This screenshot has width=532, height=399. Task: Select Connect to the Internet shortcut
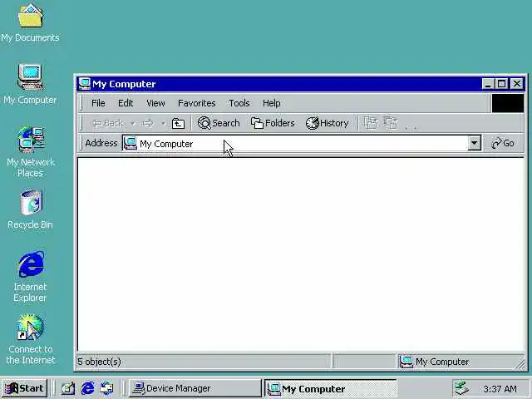click(x=30, y=339)
